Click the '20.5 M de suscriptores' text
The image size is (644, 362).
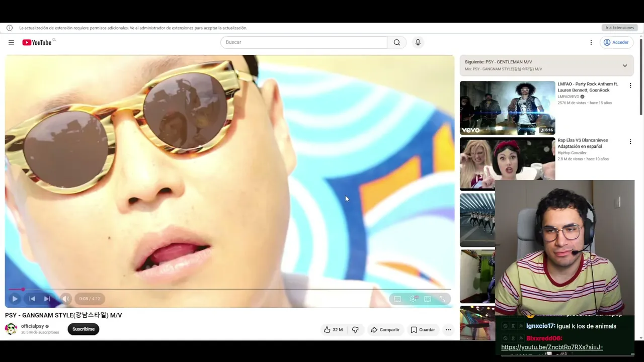[x=40, y=332]
